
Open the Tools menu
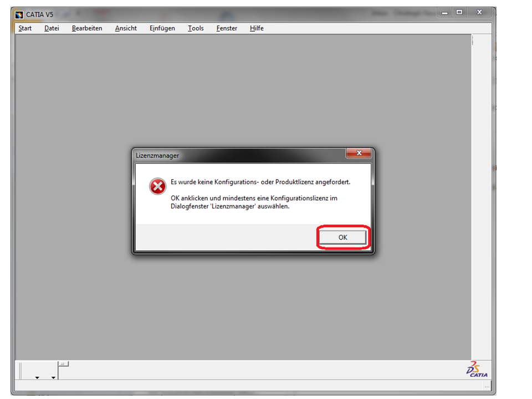196,28
